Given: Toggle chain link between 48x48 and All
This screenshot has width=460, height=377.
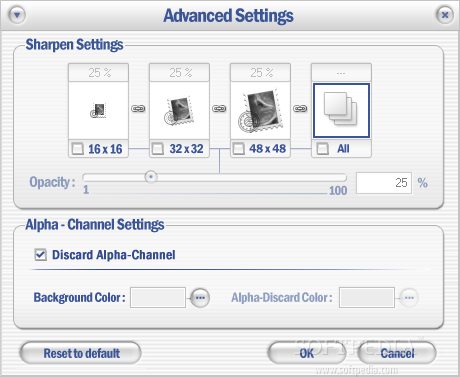Looking at the screenshot, I should point(300,108).
